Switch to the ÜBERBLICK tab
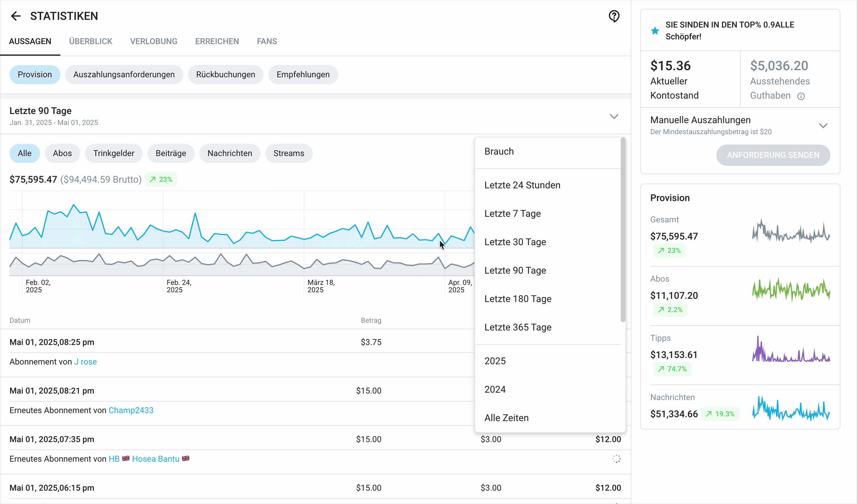The width and height of the screenshot is (857, 504). point(90,41)
